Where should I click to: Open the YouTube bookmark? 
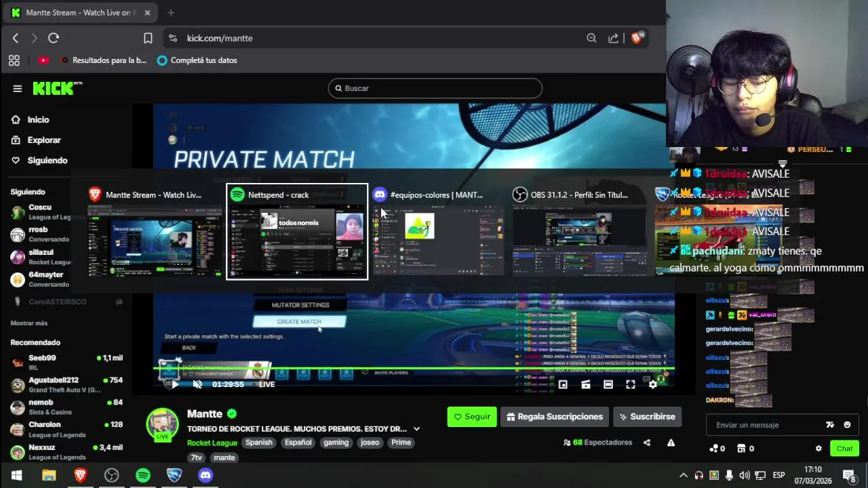coord(43,60)
